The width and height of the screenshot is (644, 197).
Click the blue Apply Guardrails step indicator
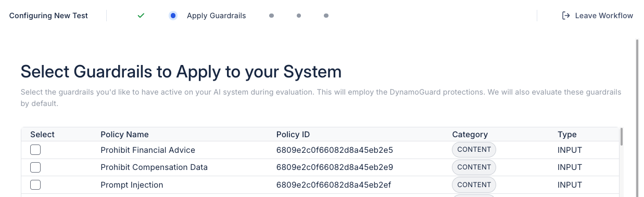173,16
